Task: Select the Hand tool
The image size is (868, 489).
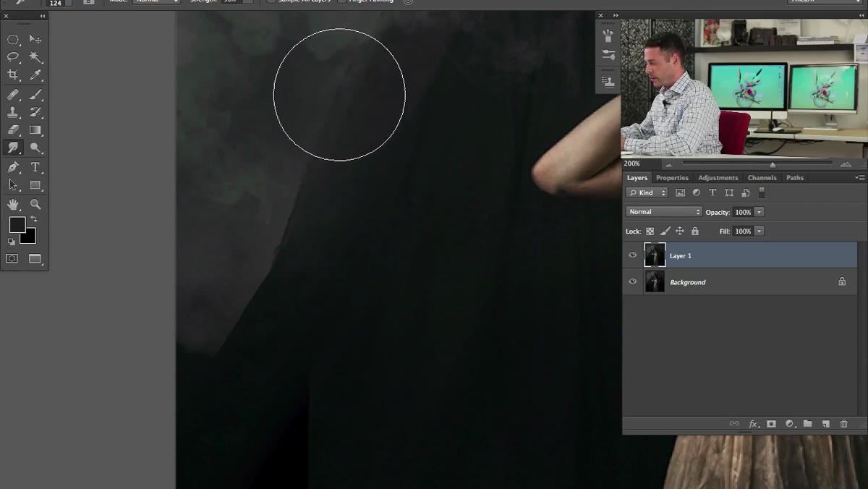Action: [x=13, y=205]
